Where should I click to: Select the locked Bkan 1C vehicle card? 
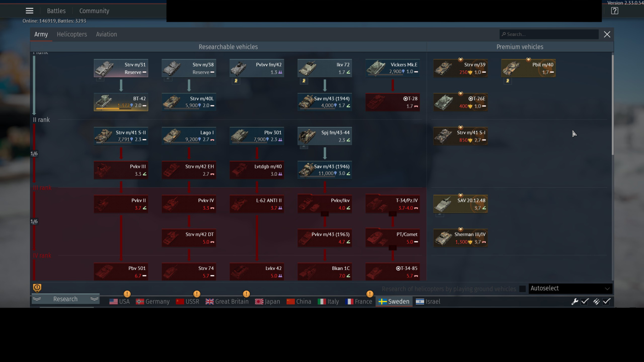pyautogui.click(x=325, y=272)
